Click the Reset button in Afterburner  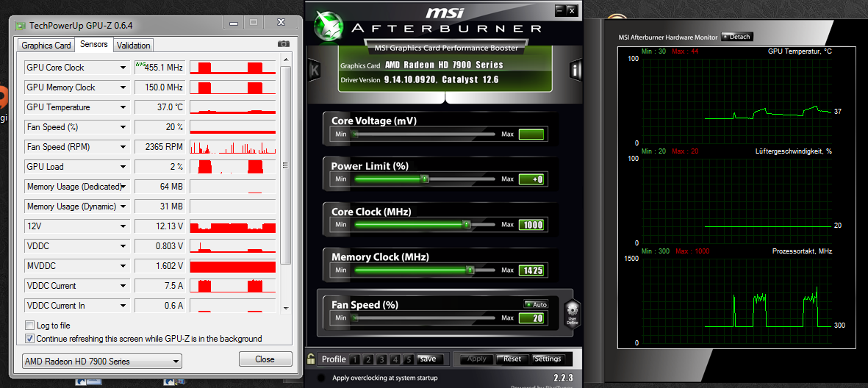point(512,359)
